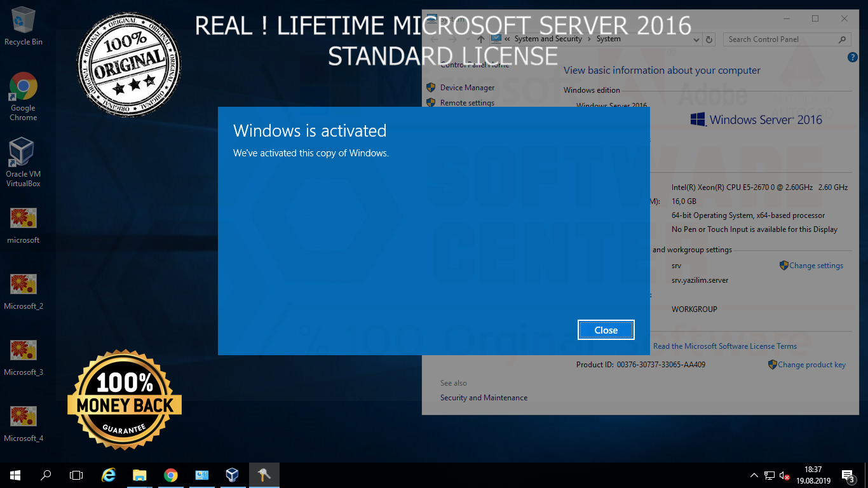
Task: Open Task View from the taskbar
Action: (x=76, y=475)
